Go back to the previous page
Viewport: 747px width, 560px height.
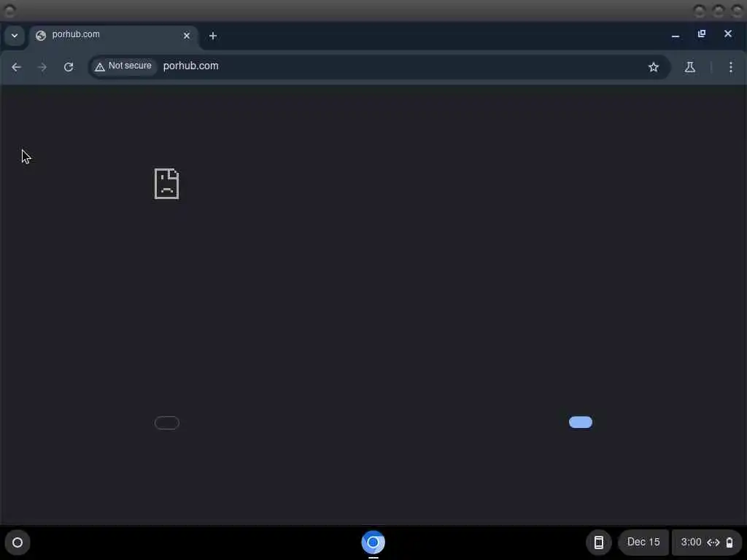(x=16, y=67)
